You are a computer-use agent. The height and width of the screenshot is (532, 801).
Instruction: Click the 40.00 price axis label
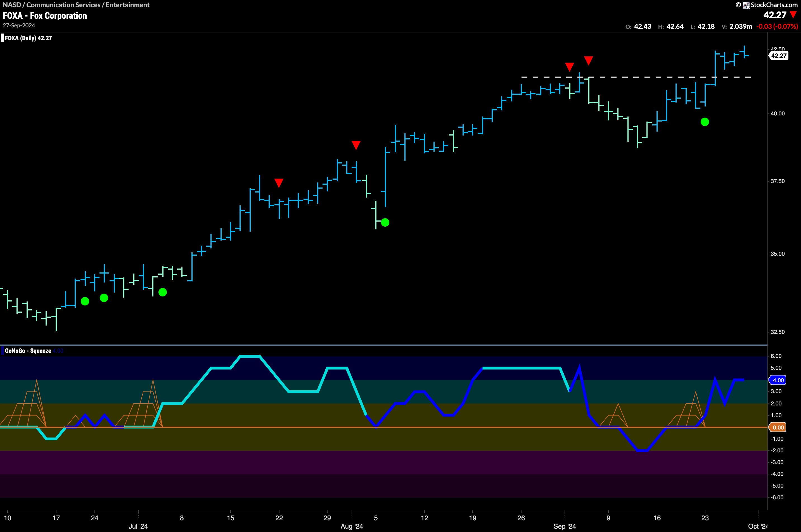coord(778,114)
